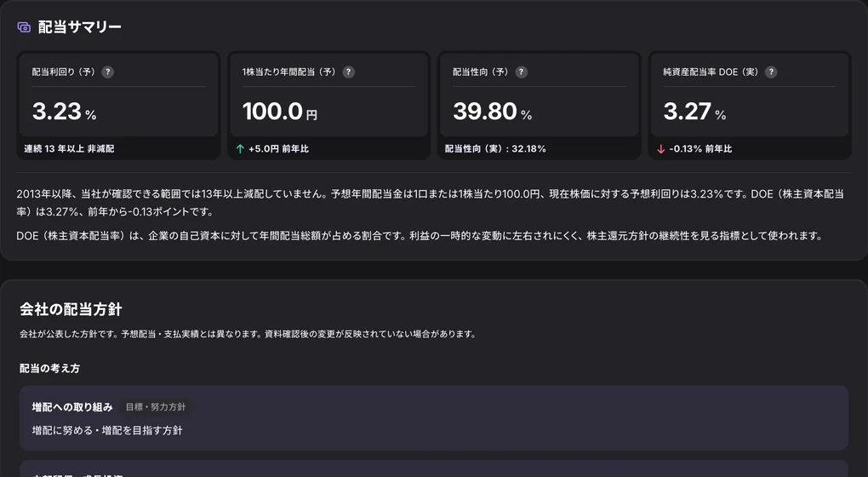Screen dimensions: 868x477
Task: Click the 配当サマリー section icon
Action: (x=24, y=27)
